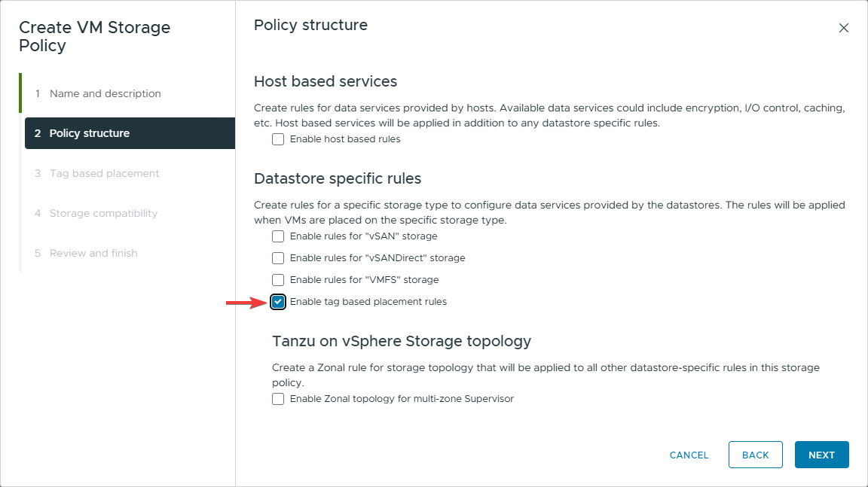
Task: Click "Enable tag based placement rules" label
Action: [368, 302]
